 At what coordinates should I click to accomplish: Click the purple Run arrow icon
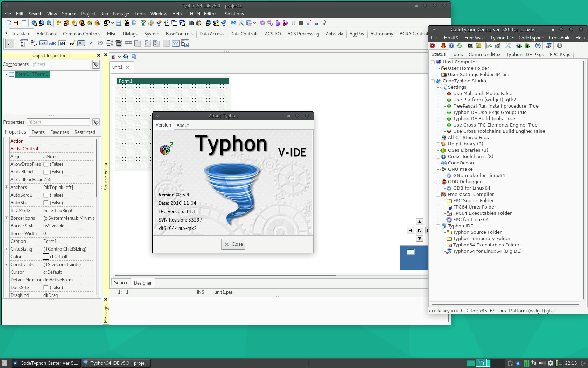[x=278, y=23]
